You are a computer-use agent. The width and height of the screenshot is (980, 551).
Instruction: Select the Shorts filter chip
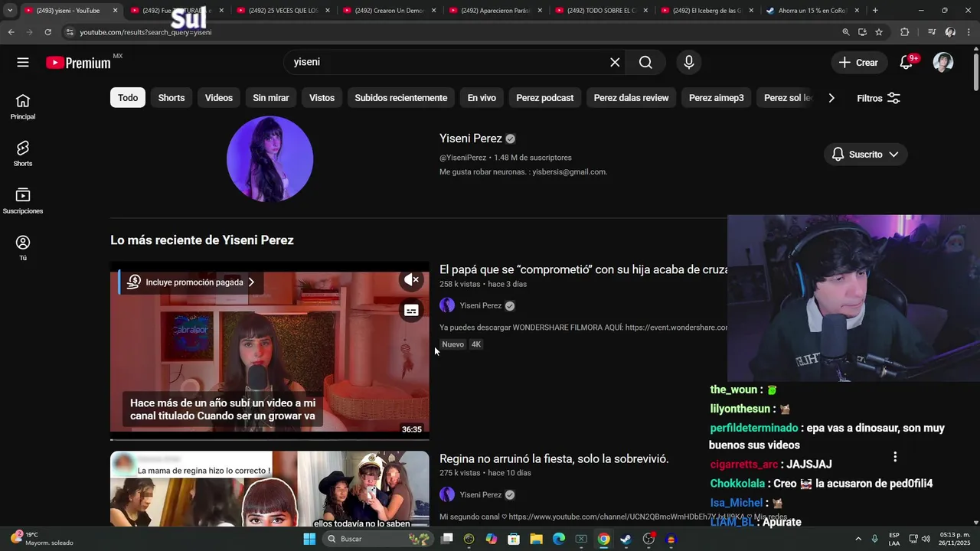click(171, 98)
